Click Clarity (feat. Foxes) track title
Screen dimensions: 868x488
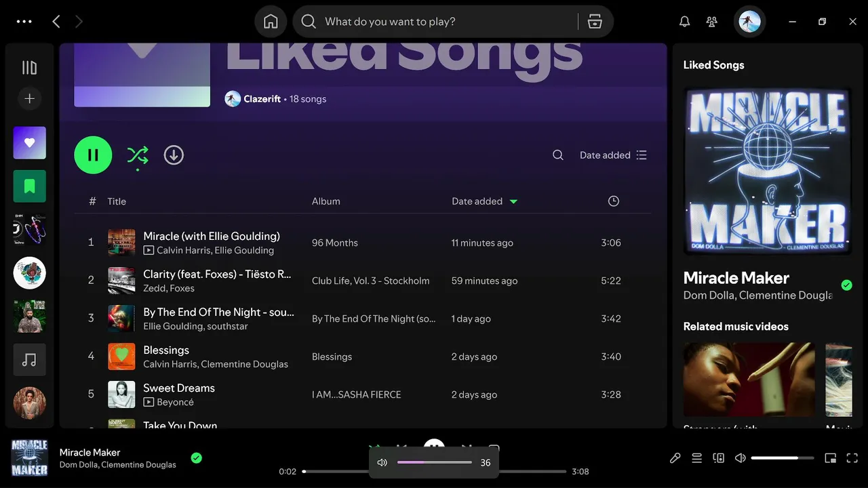(217, 274)
